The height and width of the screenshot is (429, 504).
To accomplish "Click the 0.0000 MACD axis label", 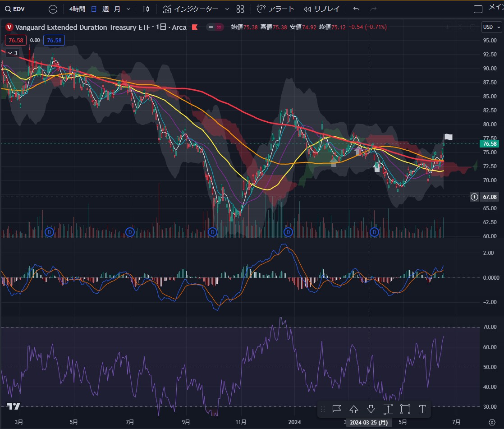I will coord(491,277).
